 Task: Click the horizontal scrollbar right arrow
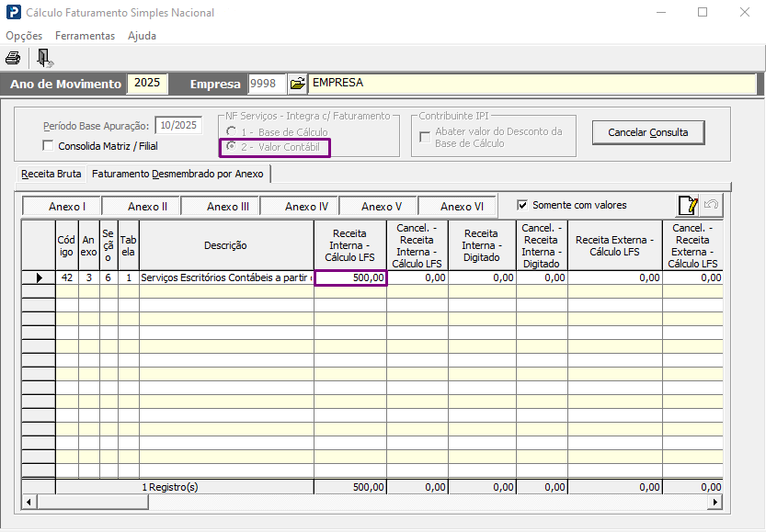(x=715, y=503)
